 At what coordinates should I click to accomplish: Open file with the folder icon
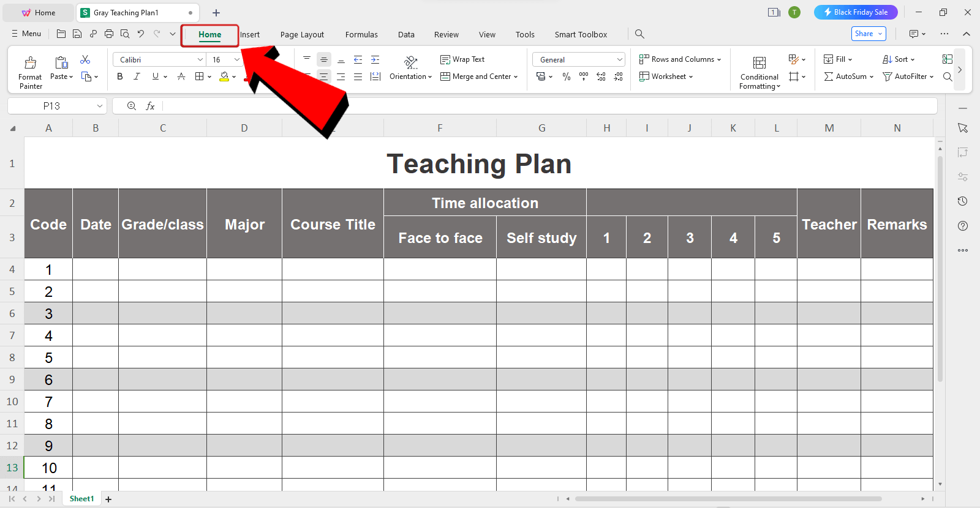tap(61, 34)
